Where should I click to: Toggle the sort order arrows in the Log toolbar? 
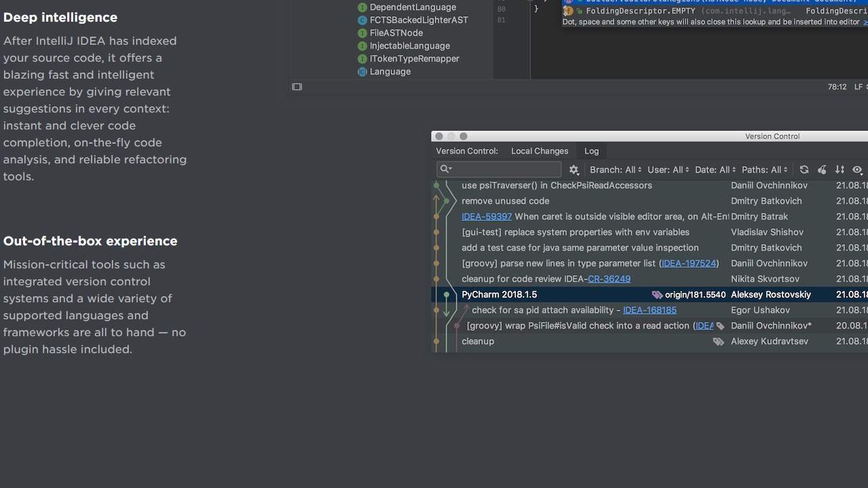pos(840,169)
